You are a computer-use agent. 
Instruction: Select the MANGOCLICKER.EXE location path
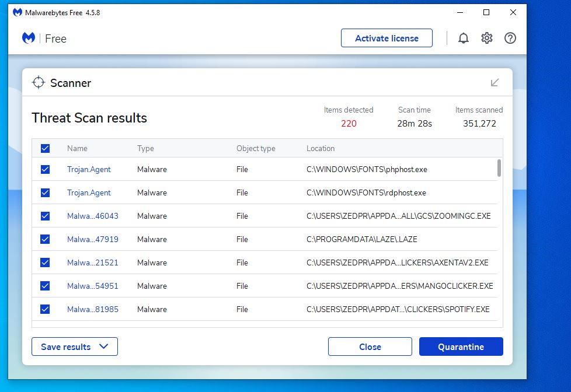(x=399, y=286)
